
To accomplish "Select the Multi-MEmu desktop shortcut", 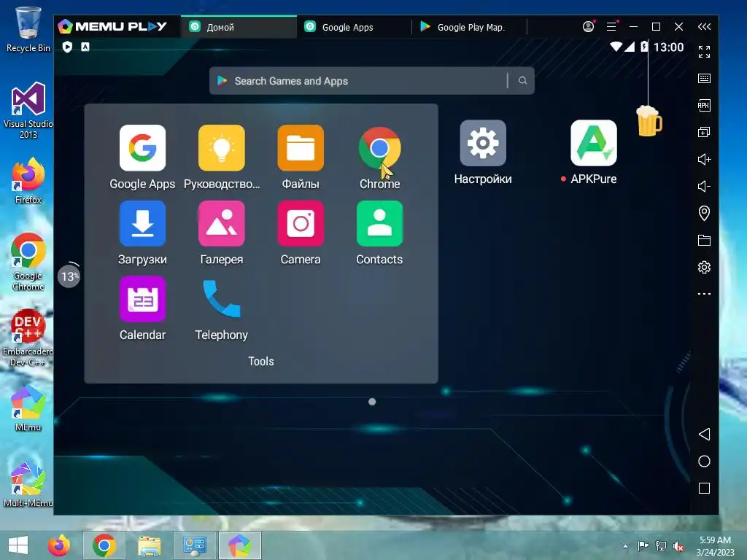I will [x=28, y=485].
